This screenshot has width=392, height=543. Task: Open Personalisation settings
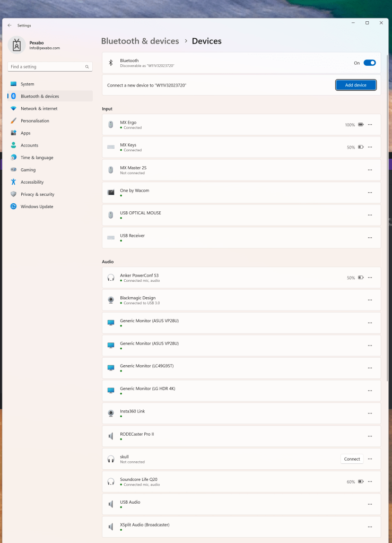[x=50, y=120]
